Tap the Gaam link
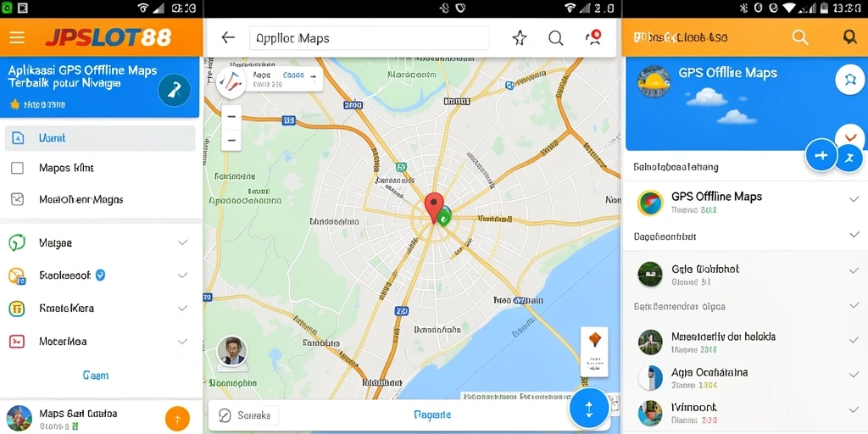 (95, 376)
